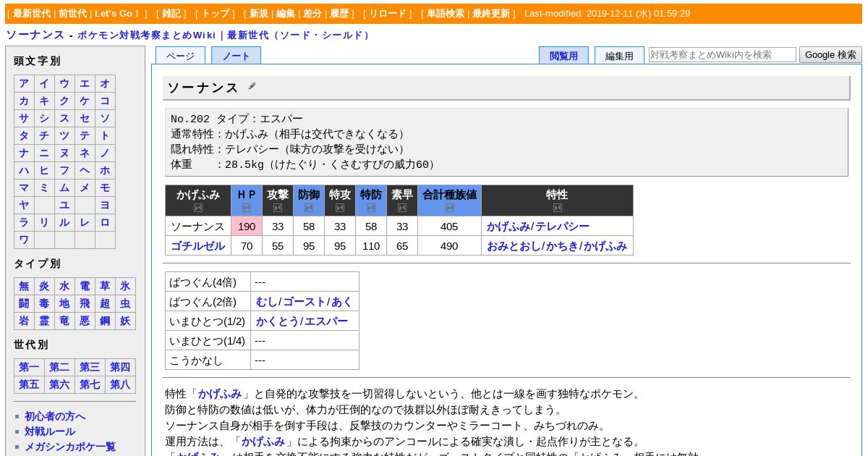Open 第八 generation link

120,385
